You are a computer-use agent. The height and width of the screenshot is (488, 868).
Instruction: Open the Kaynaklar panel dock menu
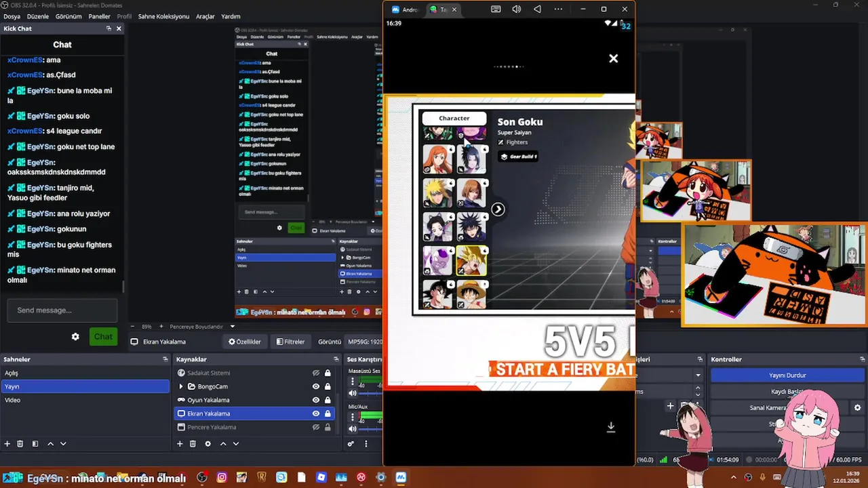(x=336, y=359)
